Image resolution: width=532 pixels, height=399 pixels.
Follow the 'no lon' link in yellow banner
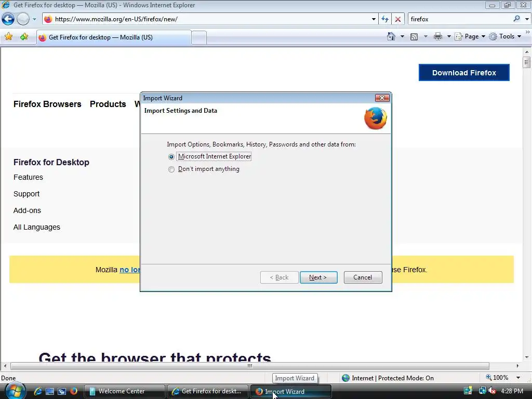(129, 270)
